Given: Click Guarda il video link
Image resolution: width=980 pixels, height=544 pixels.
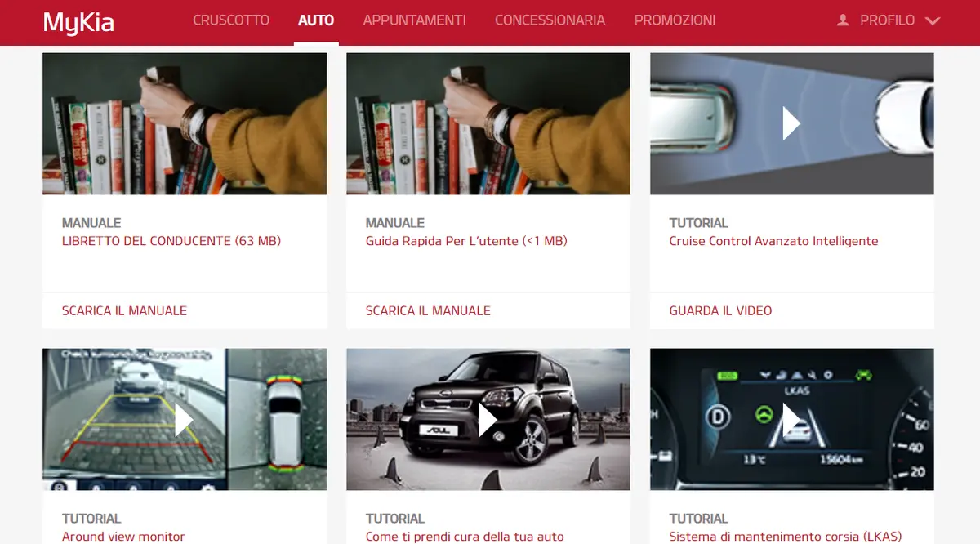Looking at the screenshot, I should tap(721, 310).
